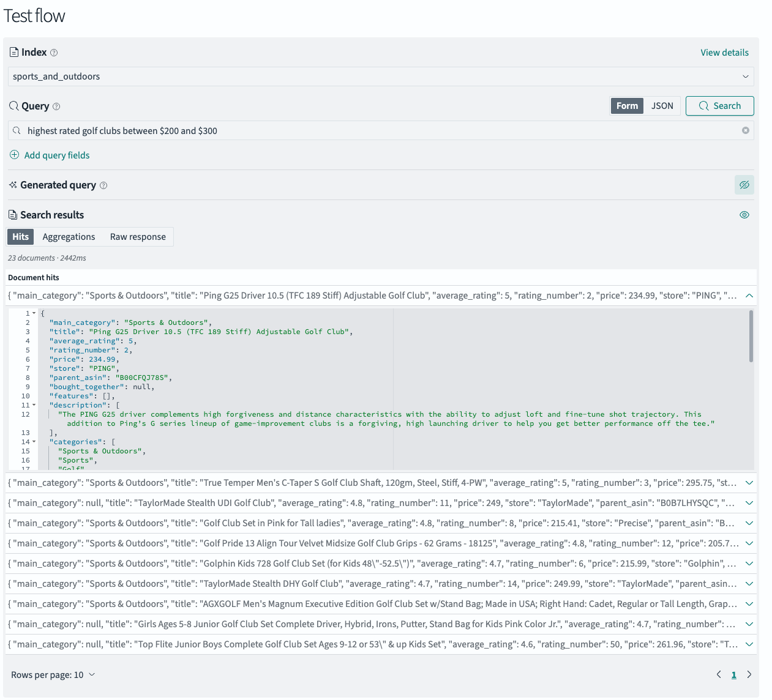
Task: Click the Search button
Action: pyautogui.click(x=719, y=106)
